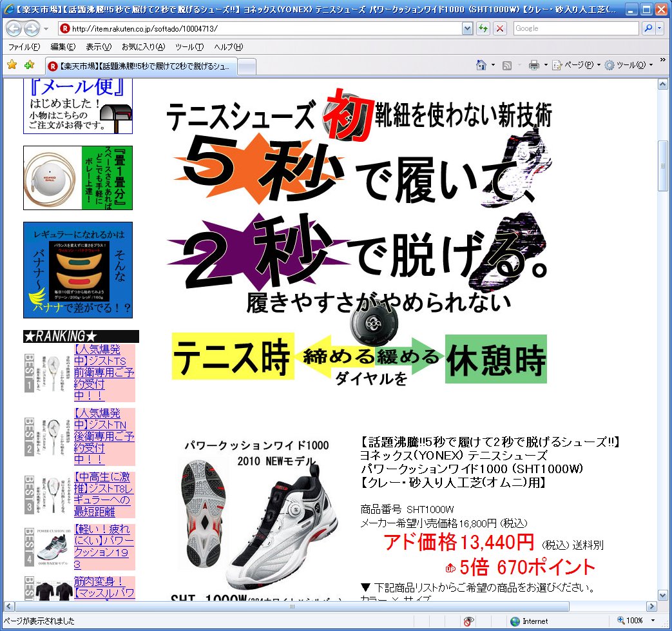Click the BEST 1 racket thumbnail
This screenshot has width=672, height=631.
pyautogui.click(x=53, y=373)
